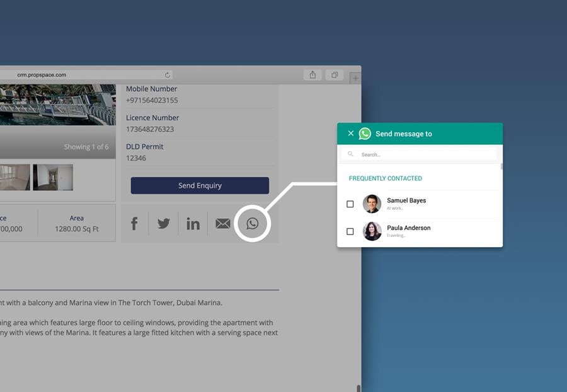This screenshot has height=392, width=567.
Task: Share listing via Twitter icon
Action: 163,224
